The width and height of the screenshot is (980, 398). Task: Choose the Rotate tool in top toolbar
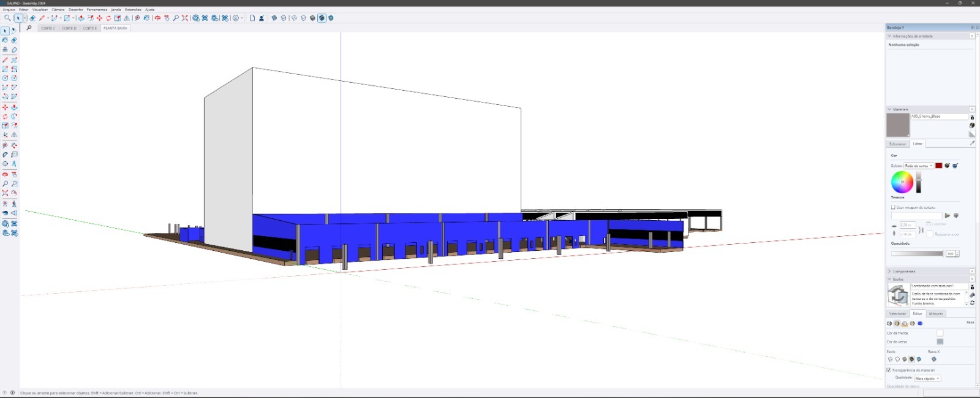[x=108, y=18]
